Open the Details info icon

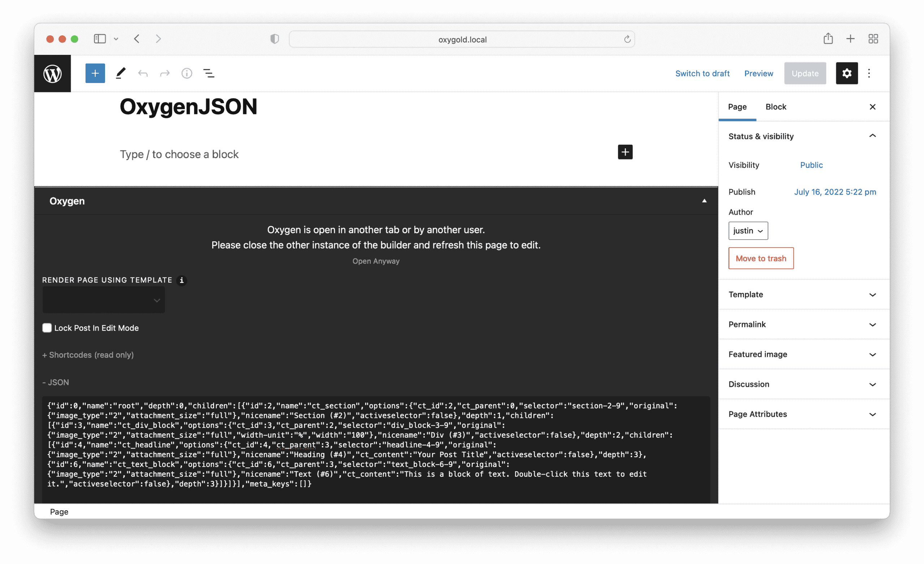(x=187, y=74)
